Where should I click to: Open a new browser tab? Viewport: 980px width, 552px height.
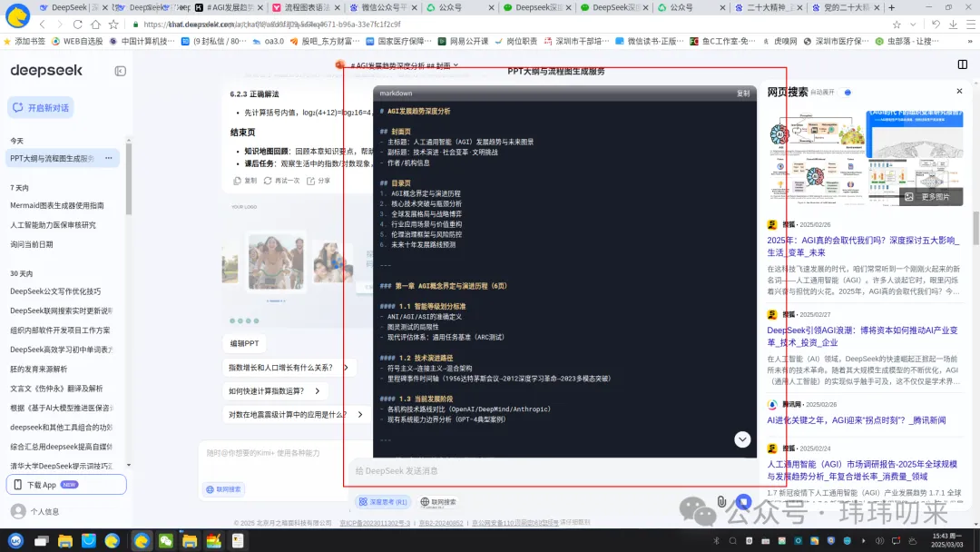pyautogui.click(x=892, y=7)
